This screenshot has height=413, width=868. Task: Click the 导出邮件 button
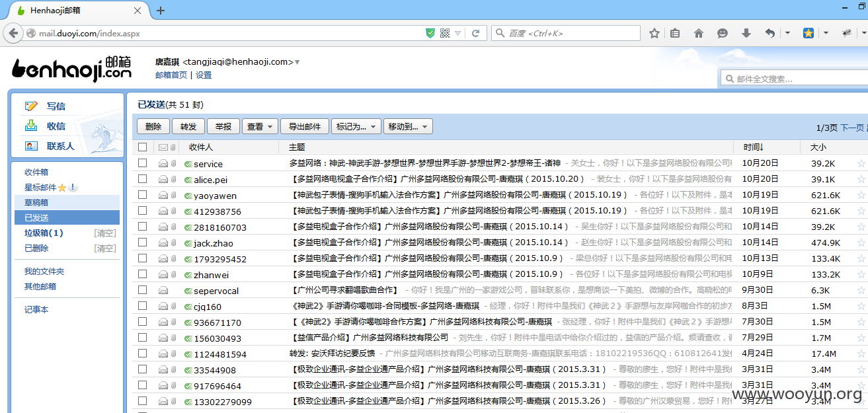tap(305, 126)
